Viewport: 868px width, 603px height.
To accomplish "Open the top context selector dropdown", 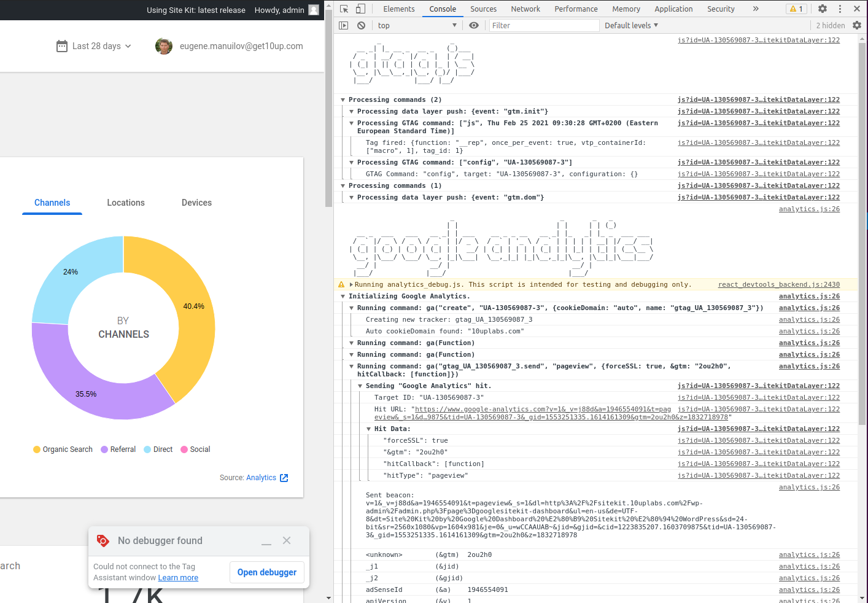I will 417,25.
